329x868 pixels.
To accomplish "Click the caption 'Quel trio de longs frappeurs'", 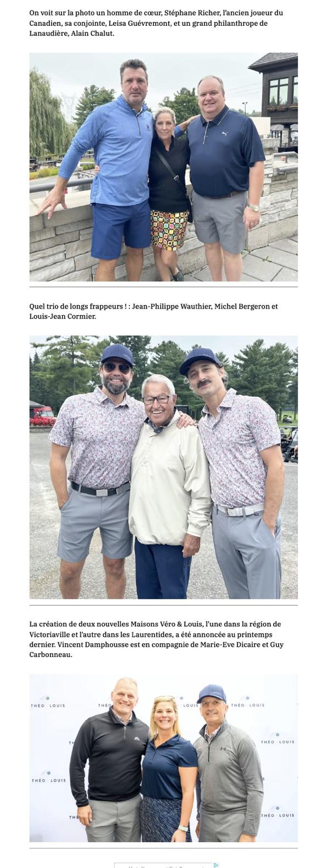I will coord(154,311).
